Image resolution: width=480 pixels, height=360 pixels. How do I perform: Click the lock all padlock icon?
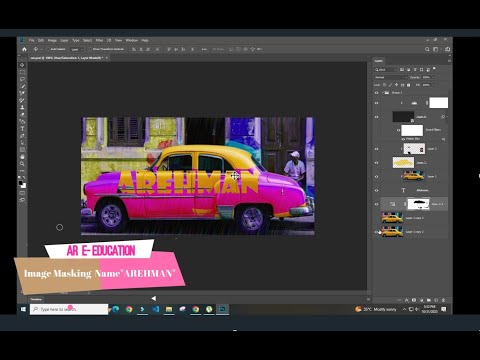408,85
